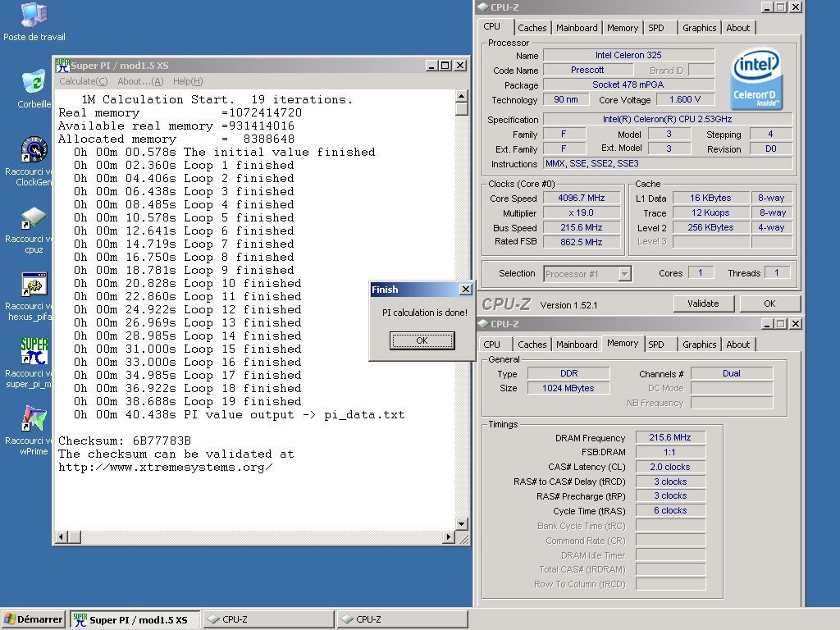Launch the hexus_pifast shortcut icon
Image resolution: width=840 pixels, height=630 pixels.
click(x=34, y=285)
